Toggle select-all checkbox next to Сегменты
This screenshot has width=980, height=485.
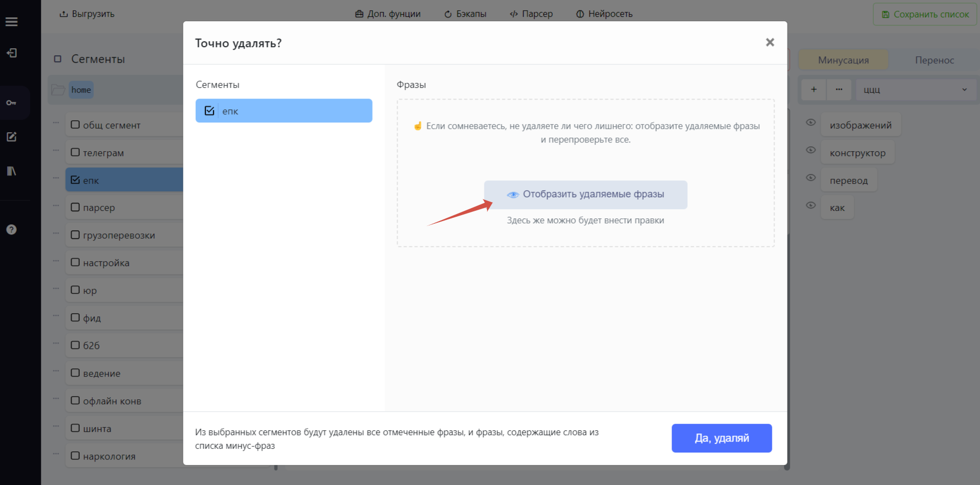pyautogui.click(x=57, y=59)
